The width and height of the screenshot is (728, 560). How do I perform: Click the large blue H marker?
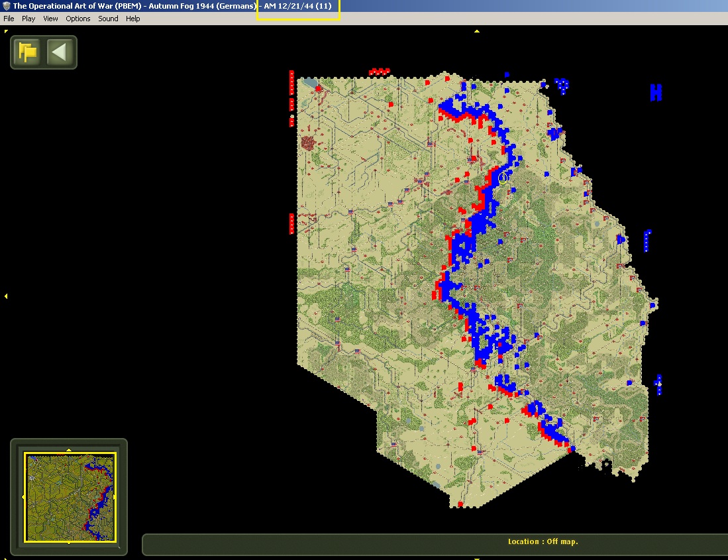(x=656, y=92)
